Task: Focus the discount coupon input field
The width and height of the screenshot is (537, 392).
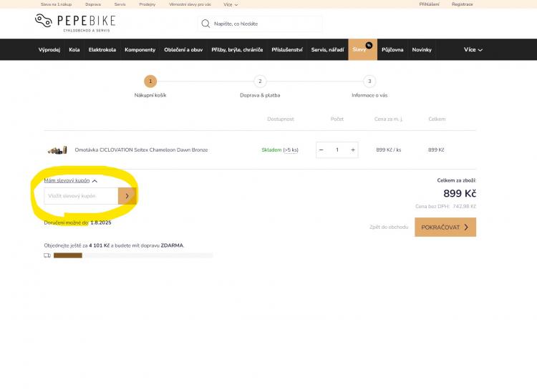Action: (x=81, y=195)
